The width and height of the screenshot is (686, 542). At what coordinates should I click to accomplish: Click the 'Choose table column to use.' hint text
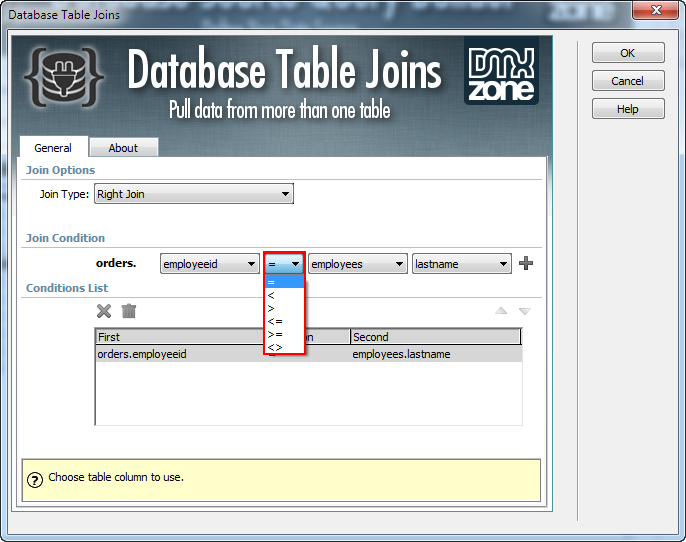pos(116,477)
